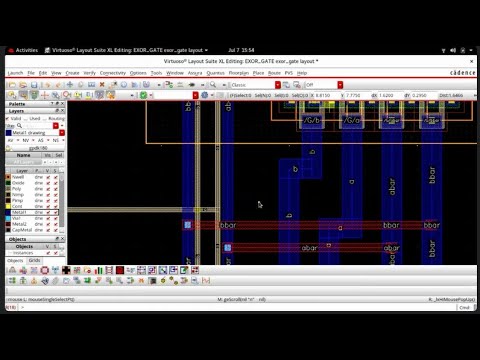Click the magnifier Zoom icon in top toolbar
Image resolution: width=480 pixels, height=360 pixels.
tap(213, 85)
